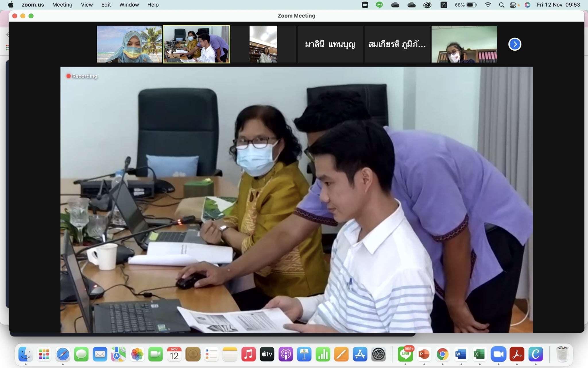Click the next participants arrow button
This screenshot has height=368, width=588.
coord(514,44)
